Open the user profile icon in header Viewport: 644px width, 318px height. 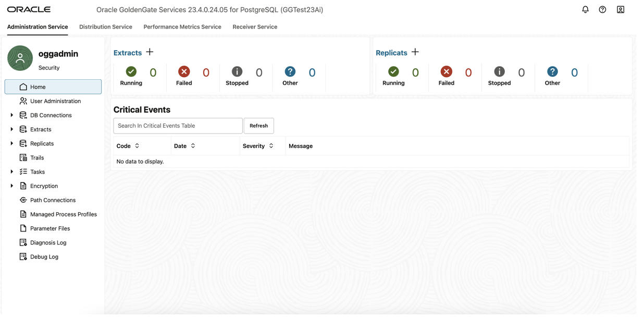620,9
